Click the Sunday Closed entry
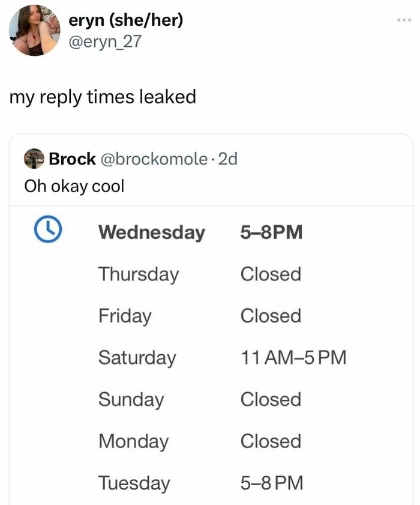The height and width of the screenshot is (505, 420). click(x=271, y=399)
